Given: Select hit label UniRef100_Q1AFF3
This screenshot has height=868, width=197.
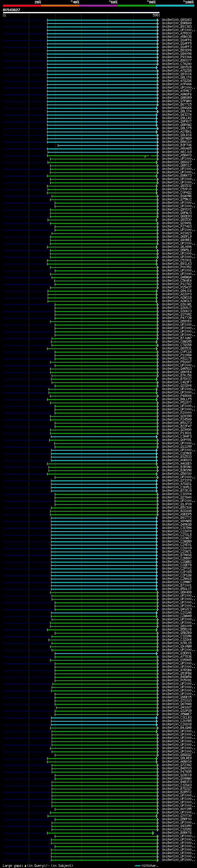Looking at the screenshot, I should pos(177,47).
